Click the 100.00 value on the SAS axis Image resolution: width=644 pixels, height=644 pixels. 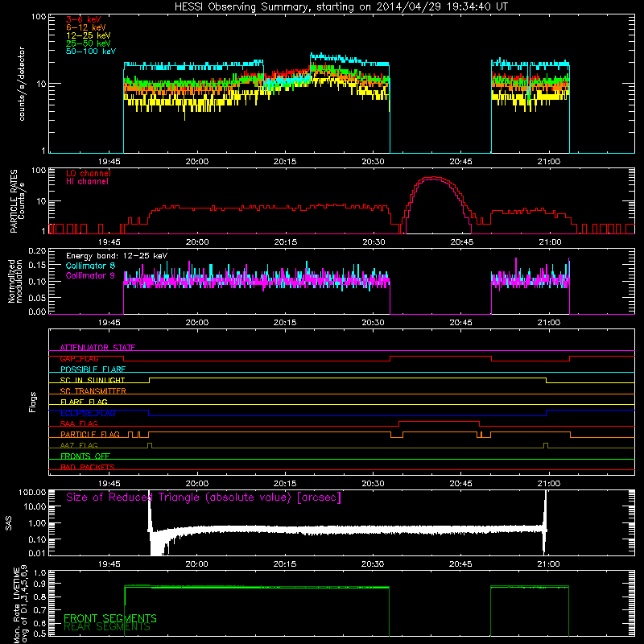pyautogui.click(x=32, y=492)
